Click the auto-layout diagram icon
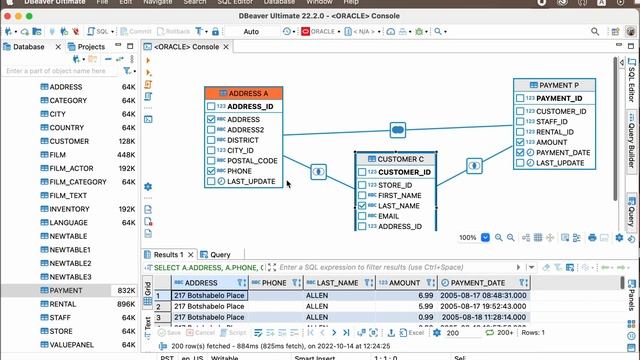The height and width of the screenshot is (360, 640). (526, 238)
